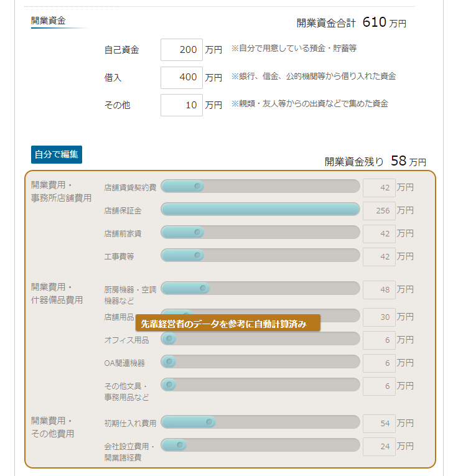Click the 店舗保証金 value box showing 256
Image resolution: width=453 pixels, height=476 pixels.
[379, 211]
